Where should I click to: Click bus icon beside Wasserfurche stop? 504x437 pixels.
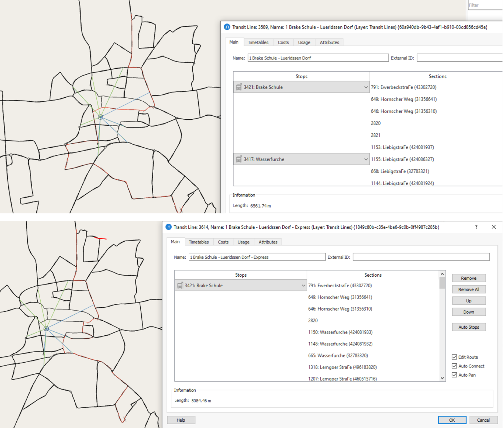(239, 159)
